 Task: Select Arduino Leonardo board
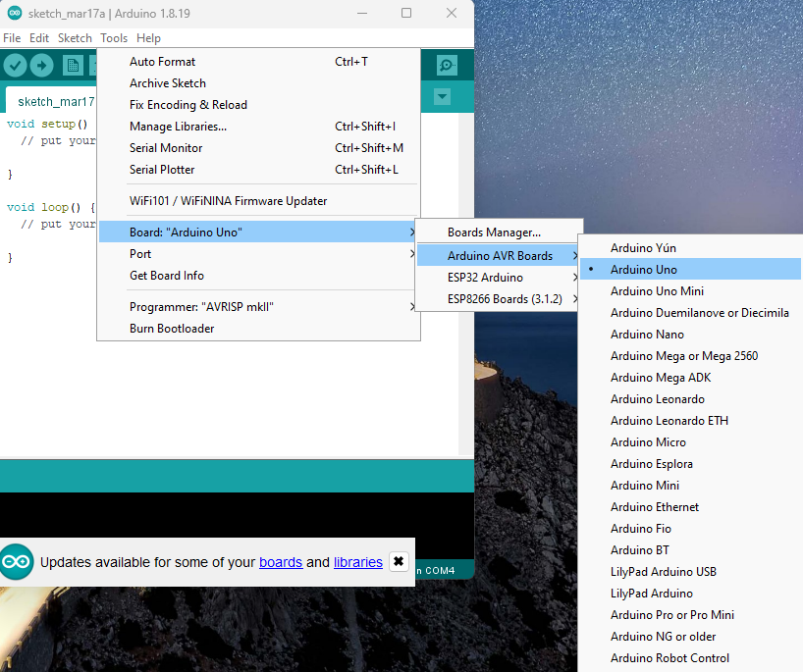pyautogui.click(x=690, y=399)
